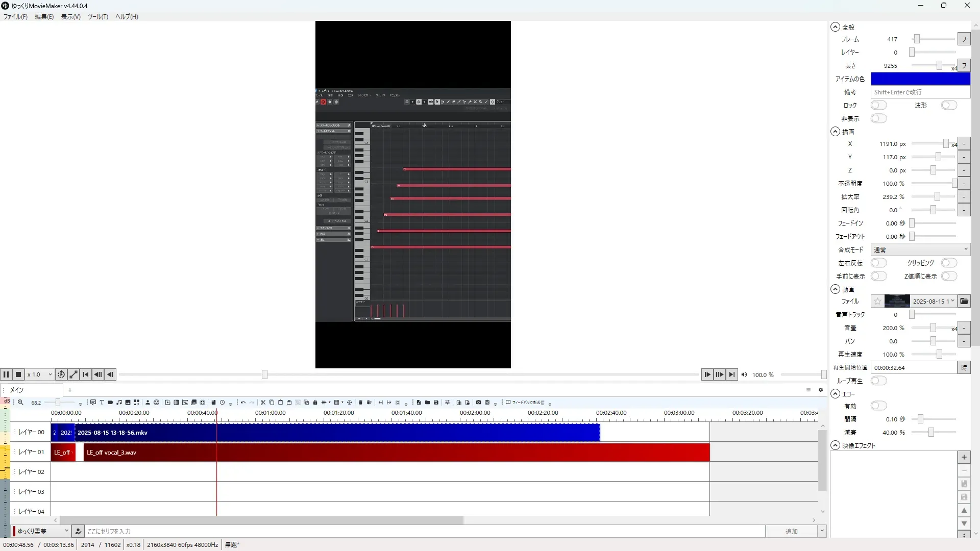Collapse the 描画 section expander
980x551 pixels.
pyautogui.click(x=835, y=132)
